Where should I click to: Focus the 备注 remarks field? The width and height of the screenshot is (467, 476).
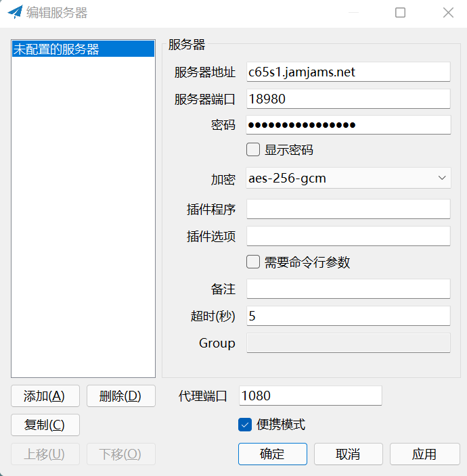click(x=348, y=289)
